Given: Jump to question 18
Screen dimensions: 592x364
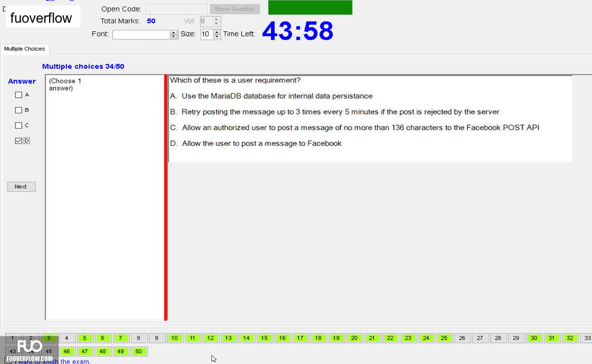Looking at the screenshot, I should click(x=318, y=338).
